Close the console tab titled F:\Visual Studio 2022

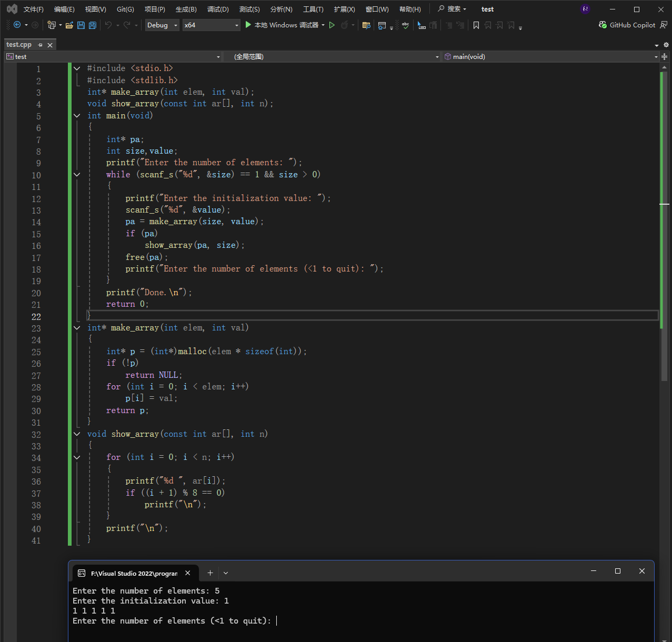(x=188, y=573)
